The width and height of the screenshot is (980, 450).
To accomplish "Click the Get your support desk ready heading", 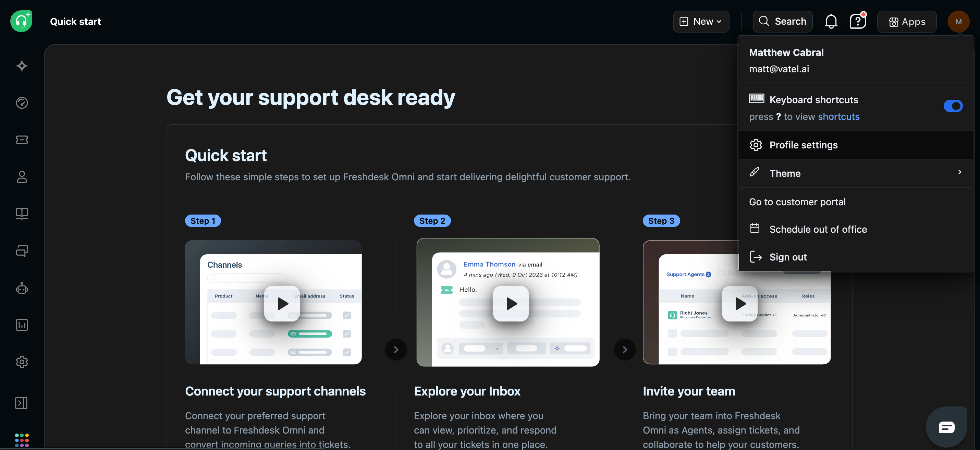I will 311,98.
